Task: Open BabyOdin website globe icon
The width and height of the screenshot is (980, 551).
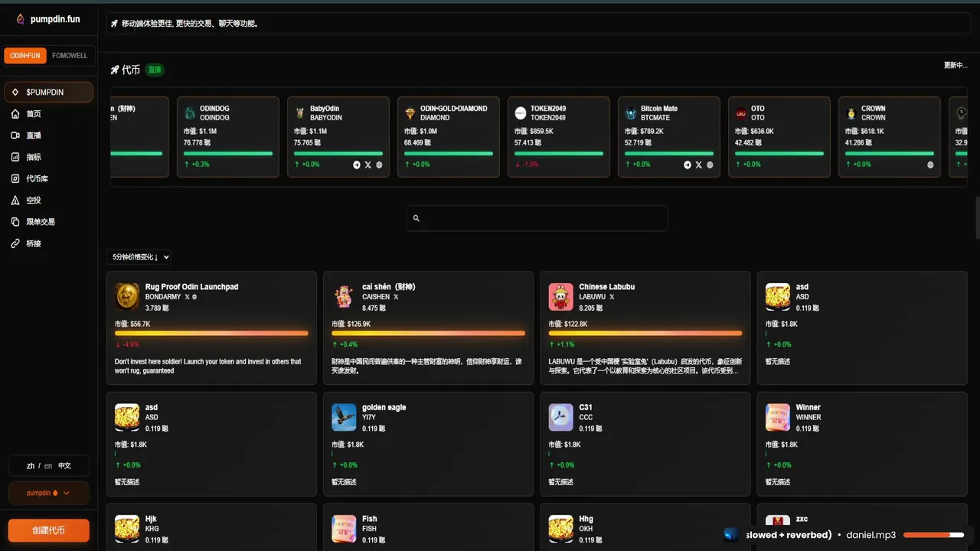Action: [x=379, y=165]
